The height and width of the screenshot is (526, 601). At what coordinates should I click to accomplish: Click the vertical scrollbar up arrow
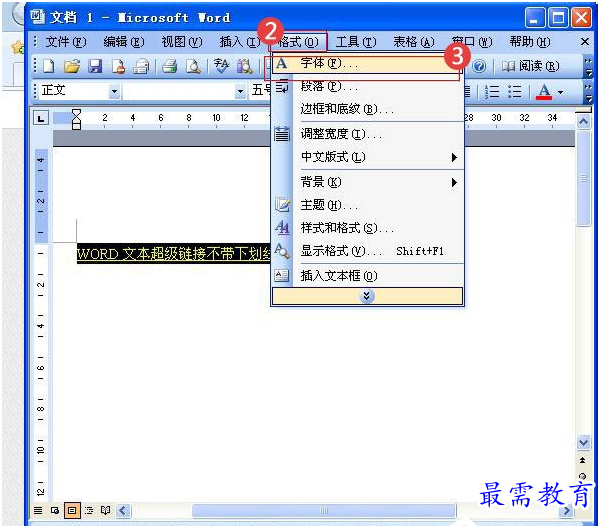(x=583, y=122)
